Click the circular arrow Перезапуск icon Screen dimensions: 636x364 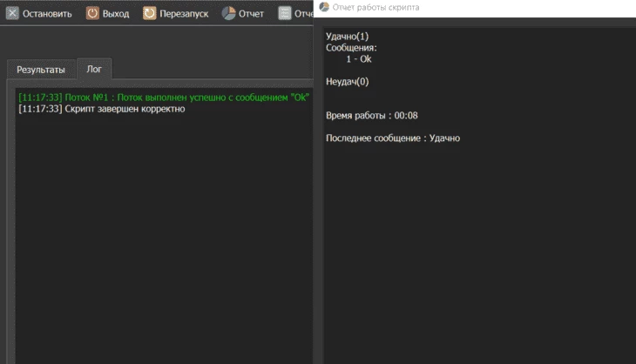[149, 13]
